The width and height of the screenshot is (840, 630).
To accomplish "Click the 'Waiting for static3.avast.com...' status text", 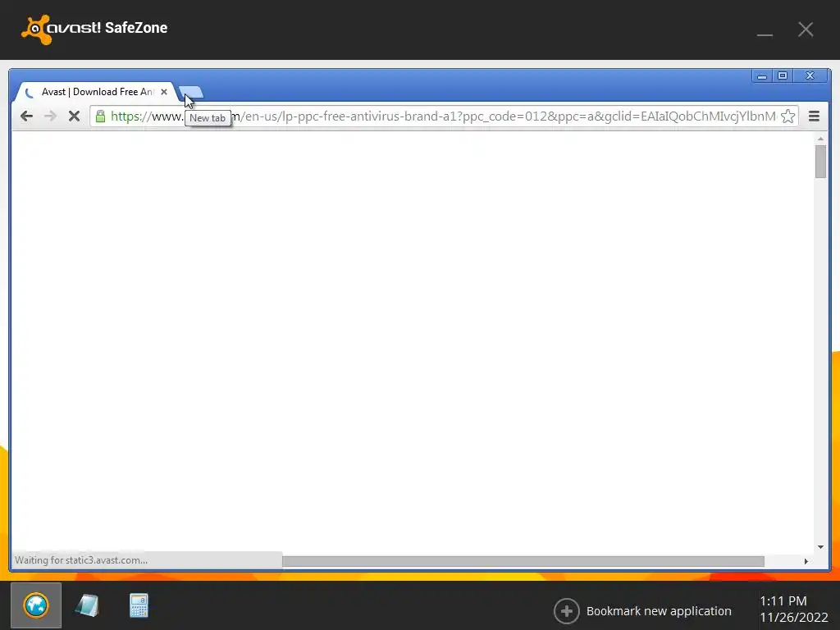I will tap(81, 560).
